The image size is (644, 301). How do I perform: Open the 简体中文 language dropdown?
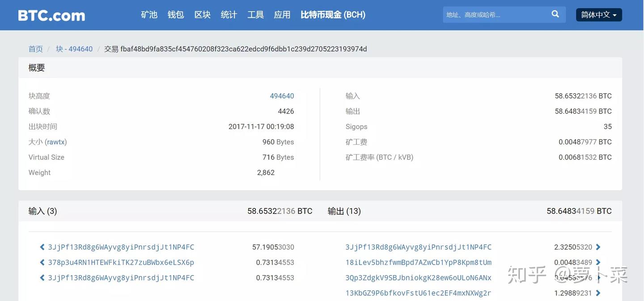click(x=598, y=14)
